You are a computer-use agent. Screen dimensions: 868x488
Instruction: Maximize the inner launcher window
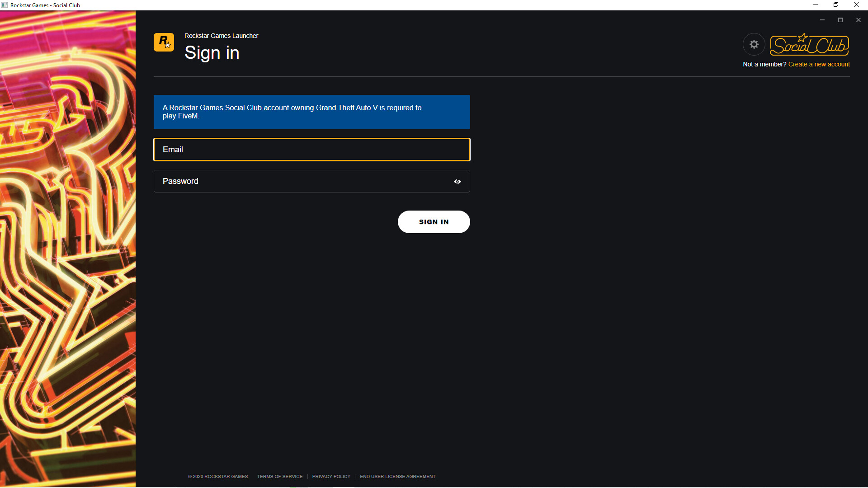click(840, 20)
